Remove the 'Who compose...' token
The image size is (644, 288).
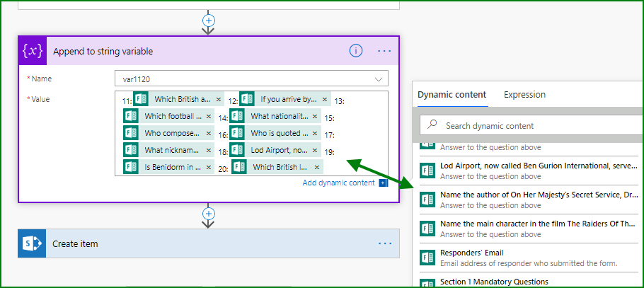pos(208,134)
